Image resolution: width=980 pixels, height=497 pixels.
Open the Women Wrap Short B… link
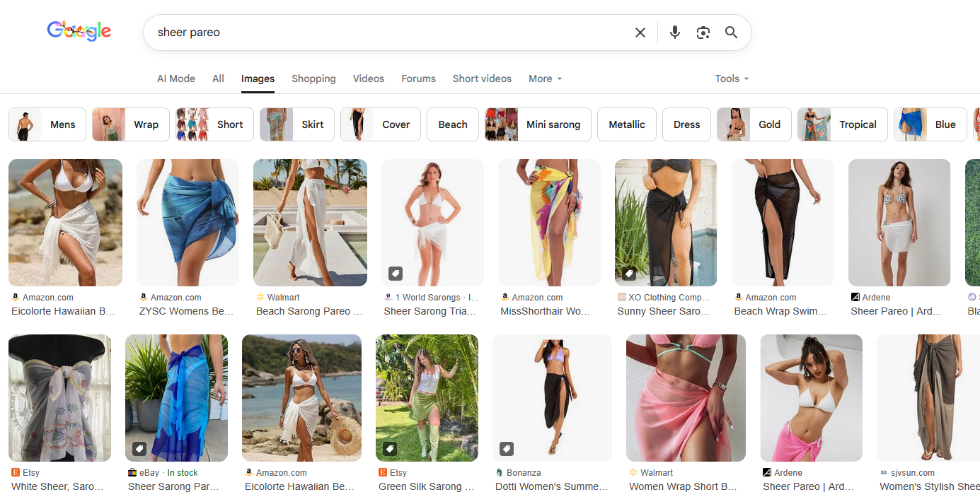pyautogui.click(x=683, y=486)
